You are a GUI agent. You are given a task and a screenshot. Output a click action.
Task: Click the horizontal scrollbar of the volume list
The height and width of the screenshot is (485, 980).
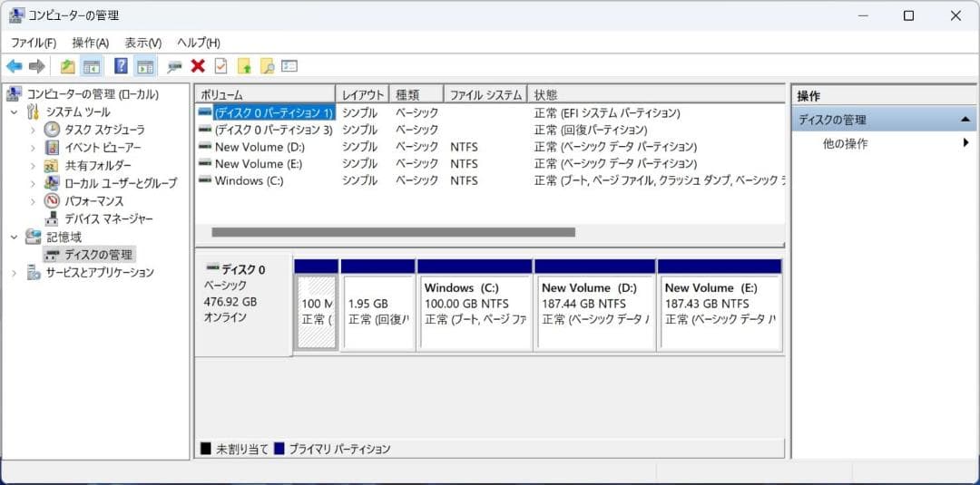[393, 232]
